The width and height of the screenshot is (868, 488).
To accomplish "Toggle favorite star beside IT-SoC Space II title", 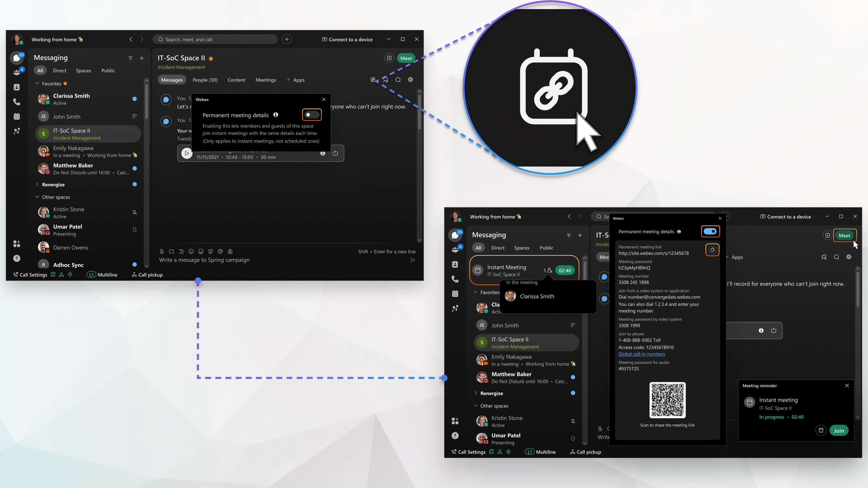I will coord(211,59).
